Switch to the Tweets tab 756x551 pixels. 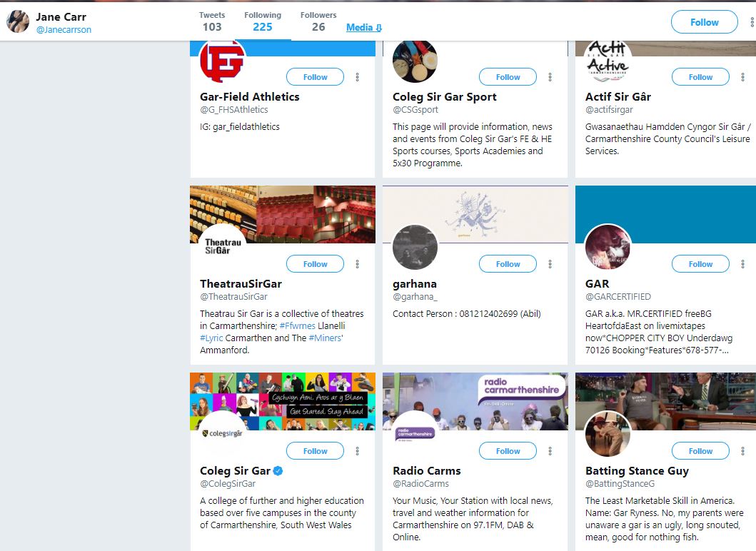point(212,21)
